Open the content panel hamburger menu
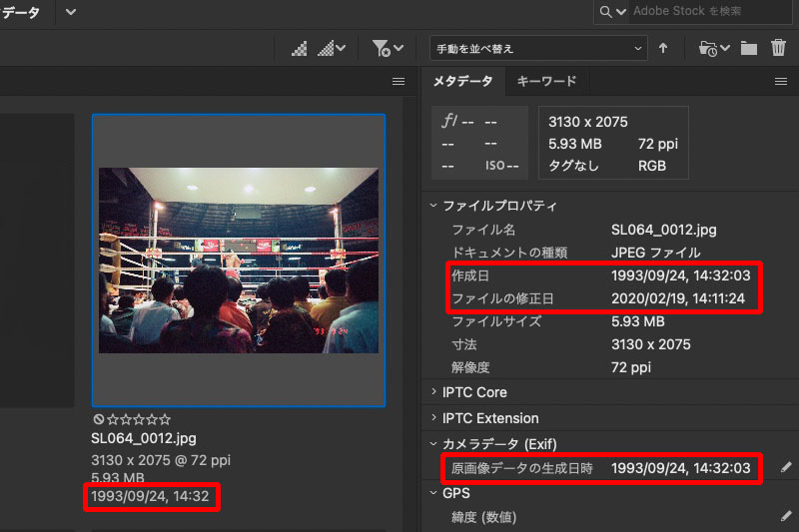This screenshot has height=532, width=799. [x=399, y=82]
